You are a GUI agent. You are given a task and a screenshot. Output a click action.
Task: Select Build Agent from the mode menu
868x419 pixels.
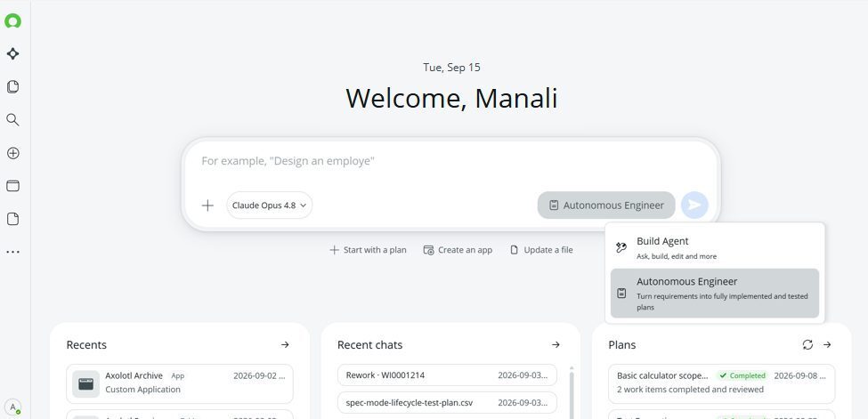[x=714, y=248]
